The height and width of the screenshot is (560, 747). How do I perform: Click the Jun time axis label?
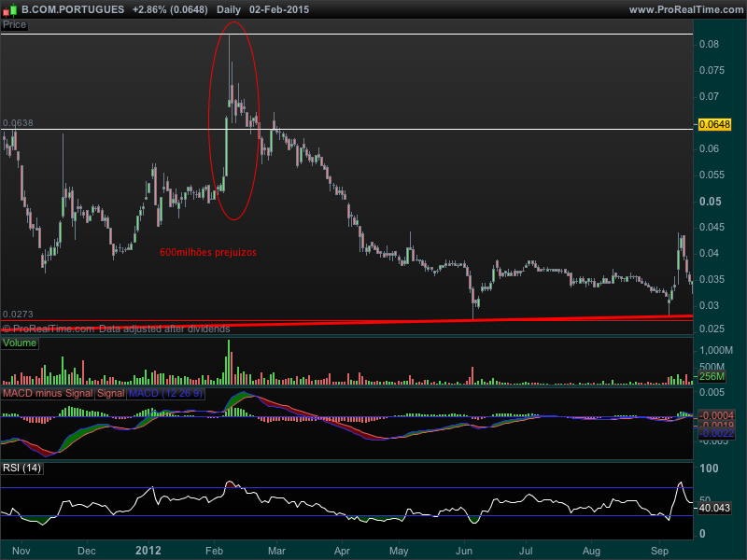point(464,551)
